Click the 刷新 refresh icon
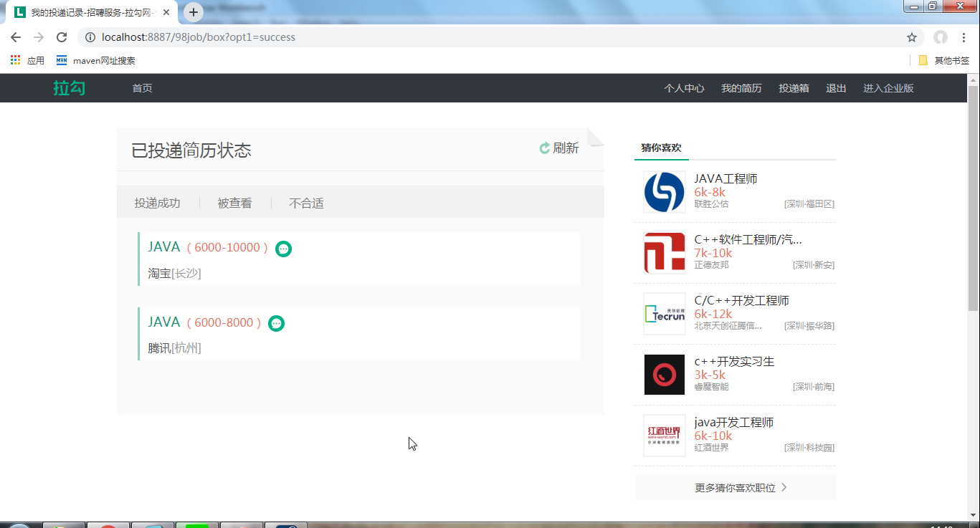Screen dimensions: 980x528 [x=545, y=148]
